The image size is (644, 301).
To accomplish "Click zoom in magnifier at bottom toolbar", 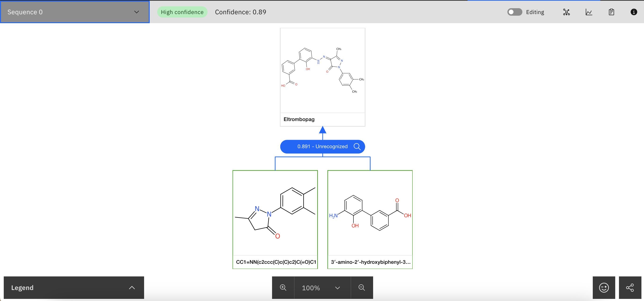I will click(283, 287).
